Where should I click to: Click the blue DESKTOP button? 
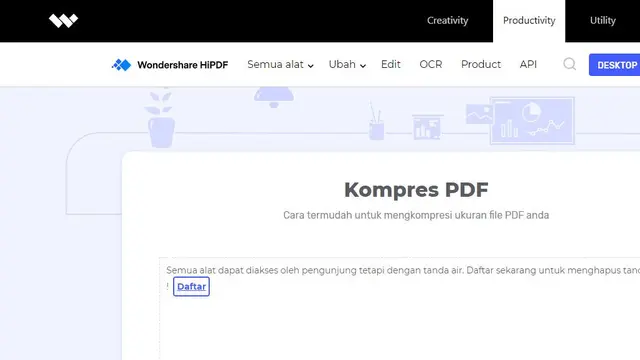click(x=614, y=65)
